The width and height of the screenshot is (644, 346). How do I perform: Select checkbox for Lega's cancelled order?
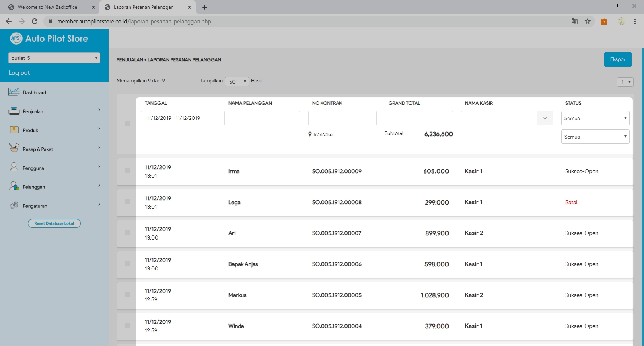(x=127, y=202)
